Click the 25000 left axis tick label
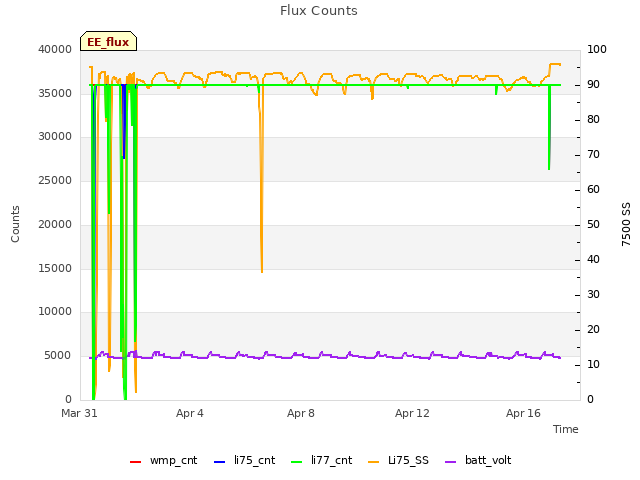 click(55, 180)
